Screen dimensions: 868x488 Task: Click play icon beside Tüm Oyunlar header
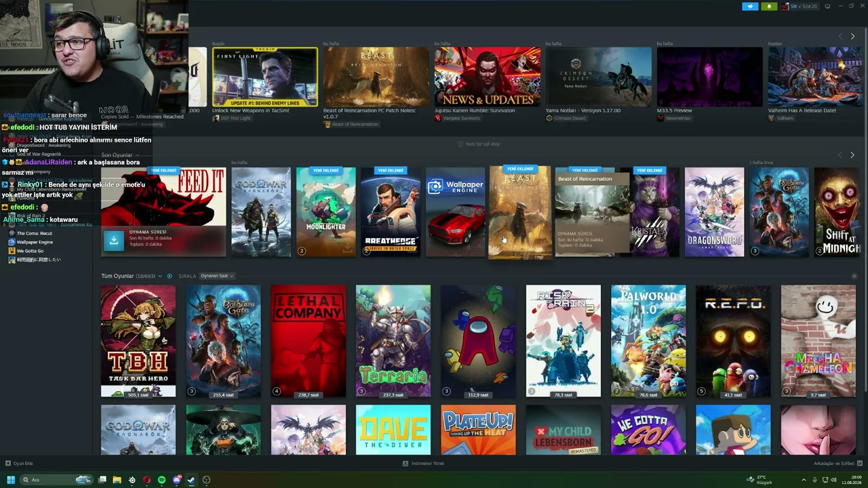pos(169,276)
